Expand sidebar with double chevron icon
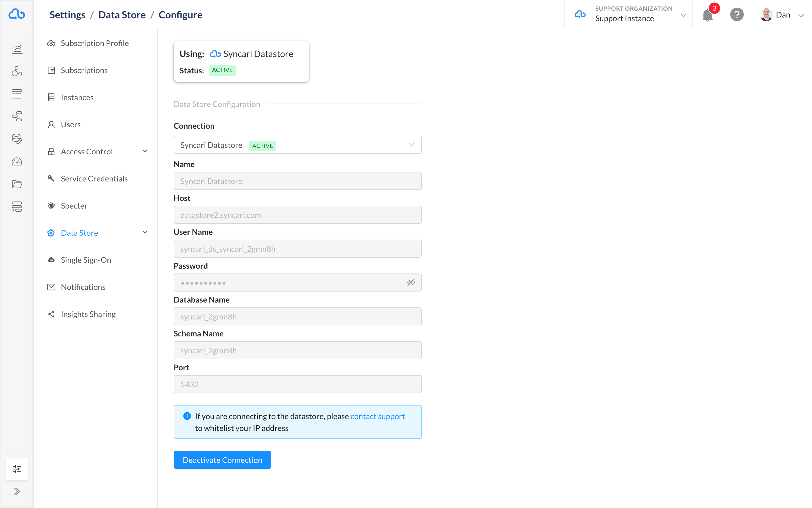The width and height of the screenshot is (812, 508). (17, 492)
